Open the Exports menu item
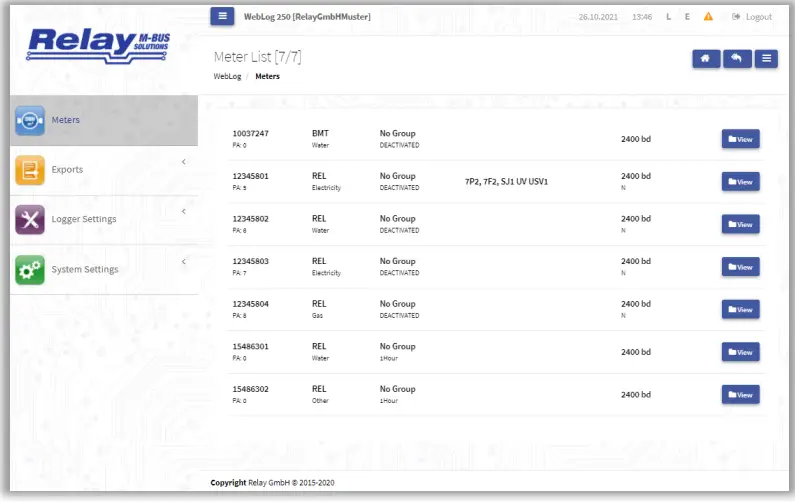The height and width of the screenshot is (502, 795). click(104, 170)
